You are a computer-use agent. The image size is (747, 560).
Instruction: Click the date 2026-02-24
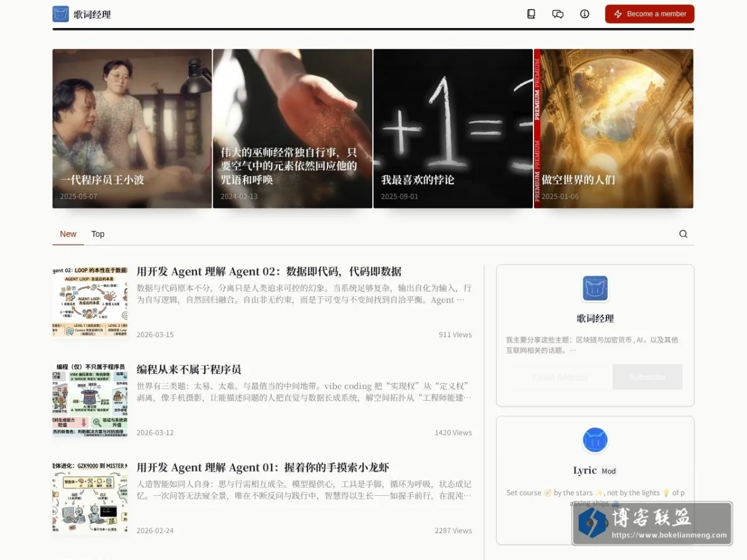[155, 531]
